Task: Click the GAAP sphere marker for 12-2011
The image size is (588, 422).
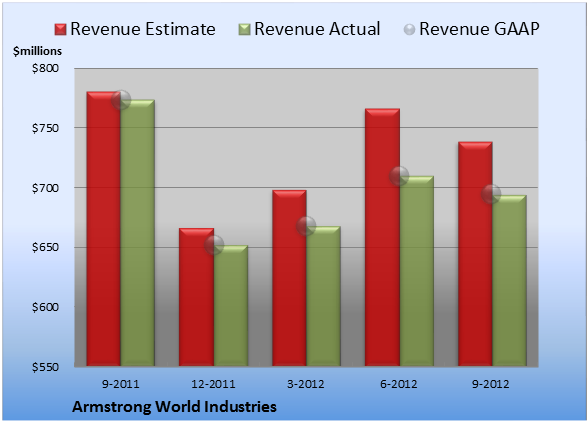Action: pyautogui.click(x=214, y=245)
